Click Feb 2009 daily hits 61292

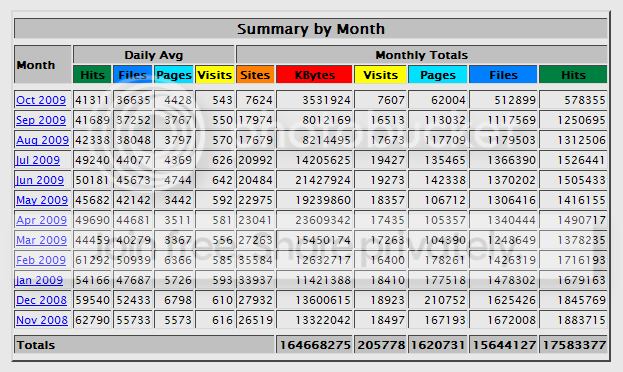coord(92,260)
